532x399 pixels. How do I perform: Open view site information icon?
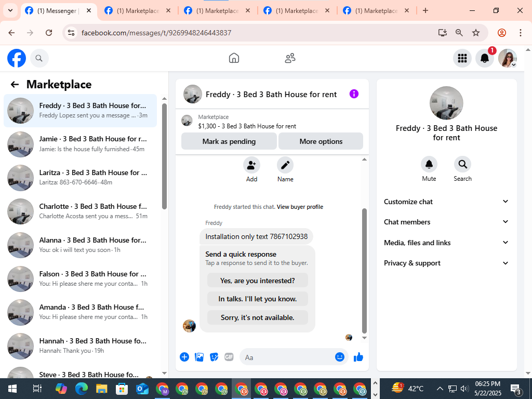(x=71, y=33)
